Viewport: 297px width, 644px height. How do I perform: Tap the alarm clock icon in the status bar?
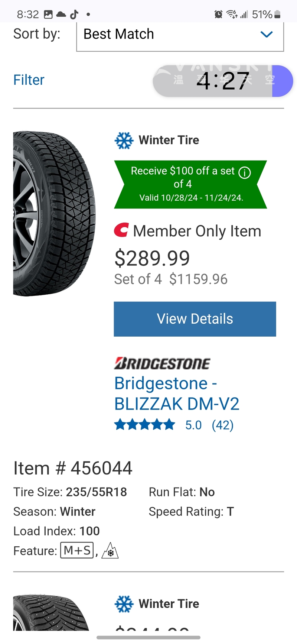tap(218, 14)
